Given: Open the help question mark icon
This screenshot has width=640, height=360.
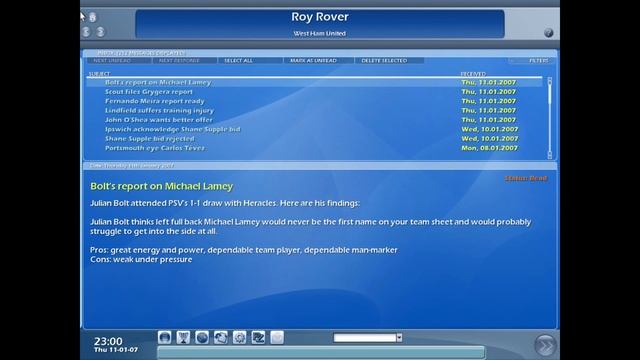Looking at the screenshot, I should [549, 33].
